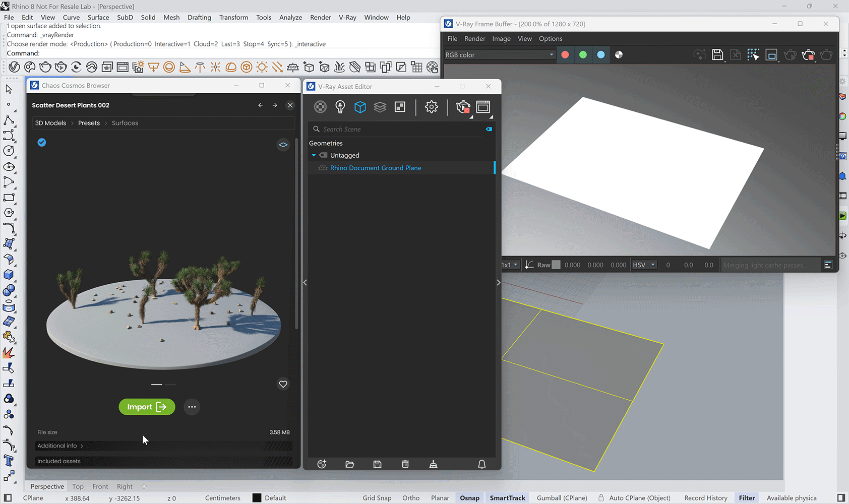The height and width of the screenshot is (504, 849).
Task: Click the delete trash icon in Asset Editor
Action: pos(405,464)
